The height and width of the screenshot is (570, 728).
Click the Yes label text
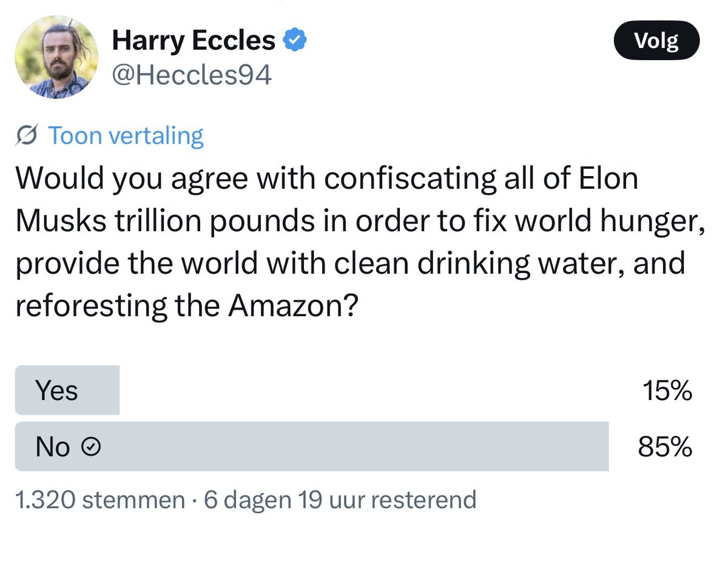pyautogui.click(x=56, y=390)
